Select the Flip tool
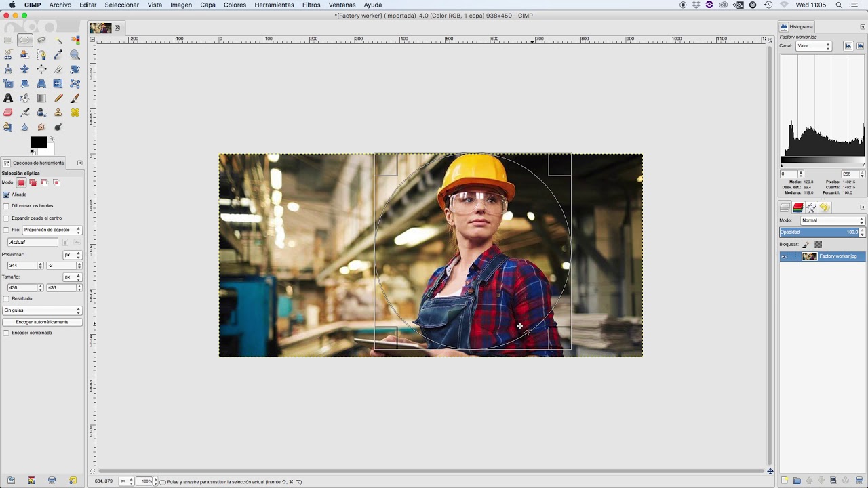 pos(58,83)
